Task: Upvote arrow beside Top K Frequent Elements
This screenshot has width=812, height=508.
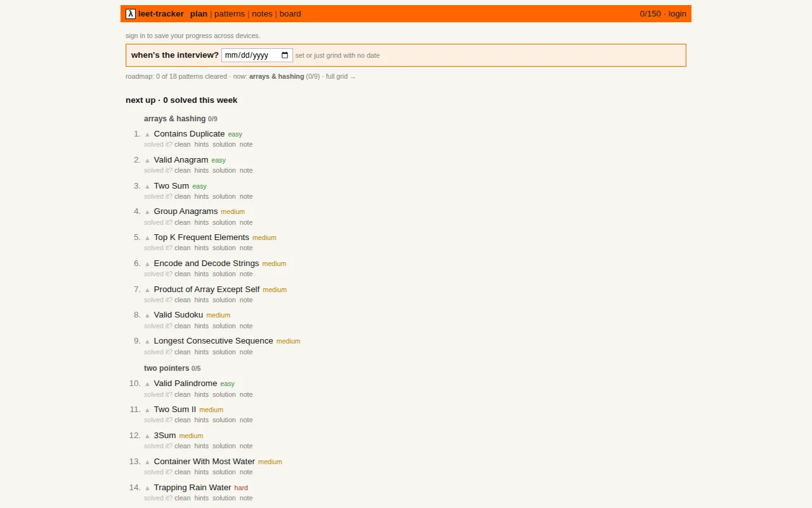Action: pos(147,238)
